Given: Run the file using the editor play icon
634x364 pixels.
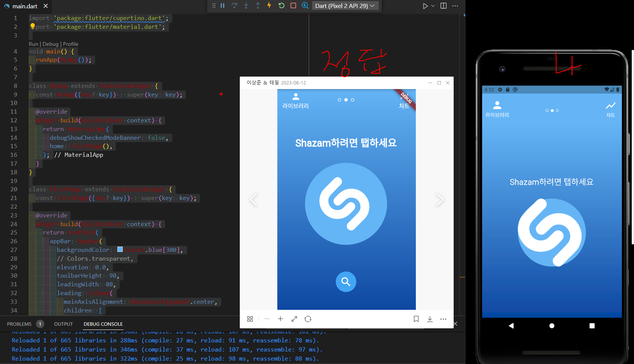Looking at the screenshot, I should pyautogui.click(x=425, y=6).
